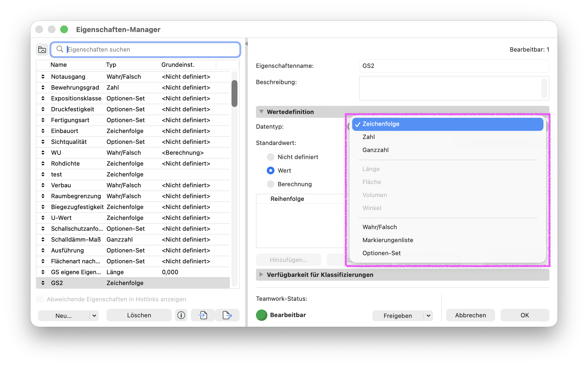
Task: Choose Optionen-Set in the data type menu
Action: tap(448, 253)
